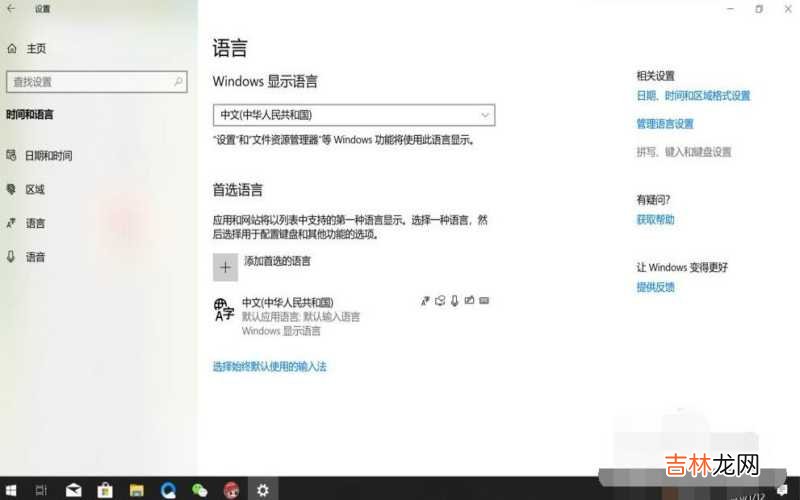The height and width of the screenshot is (500, 800).
Task: Open WeChat from the taskbar
Action: [x=199, y=489]
